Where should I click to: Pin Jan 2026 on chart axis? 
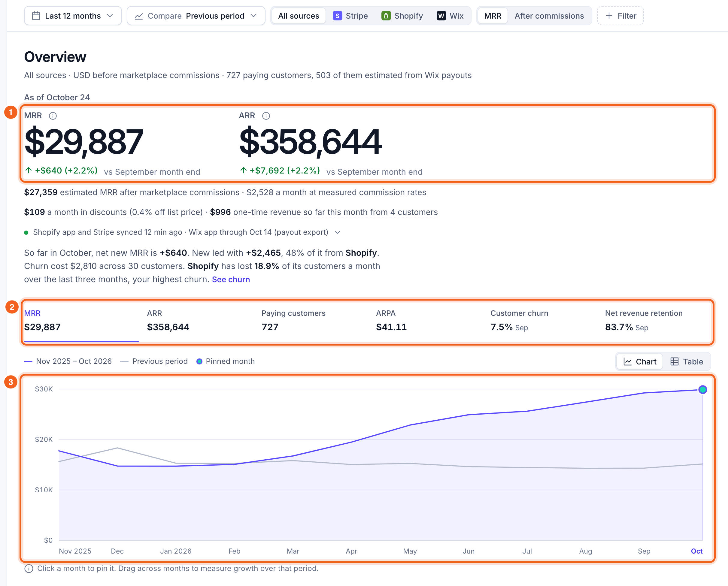click(x=176, y=551)
